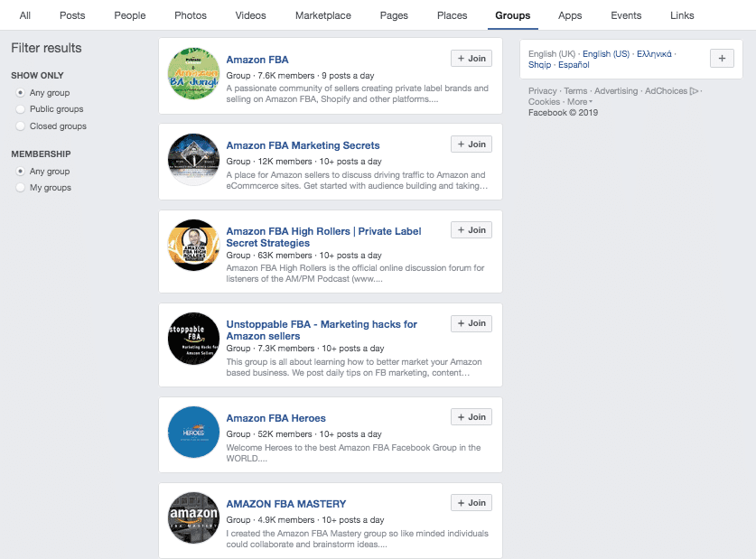Select the My groups filter
The height and width of the screenshot is (559, 756).
pyautogui.click(x=20, y=188)
